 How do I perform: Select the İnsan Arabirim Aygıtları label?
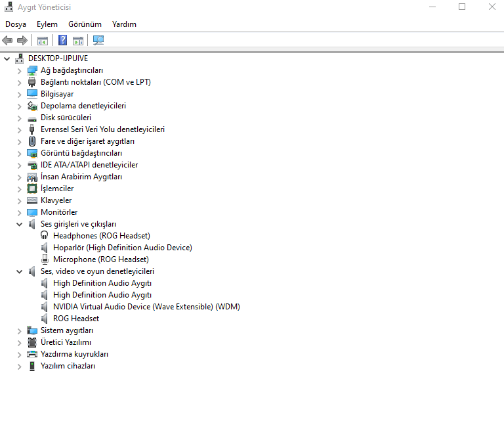81,177
